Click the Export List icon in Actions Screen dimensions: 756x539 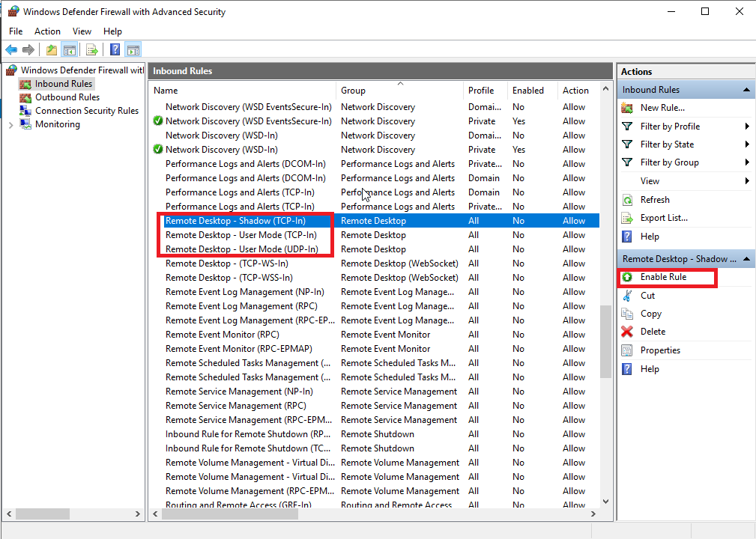coord(627,218)
